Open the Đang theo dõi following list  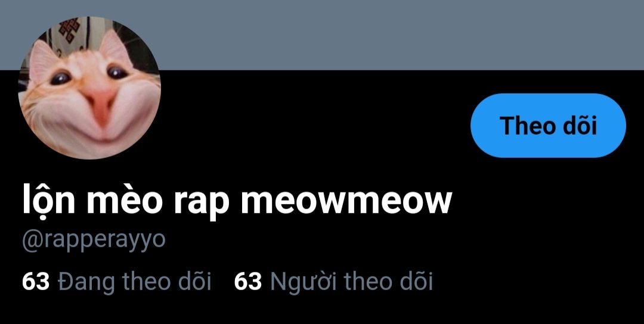tap(117, 282)
